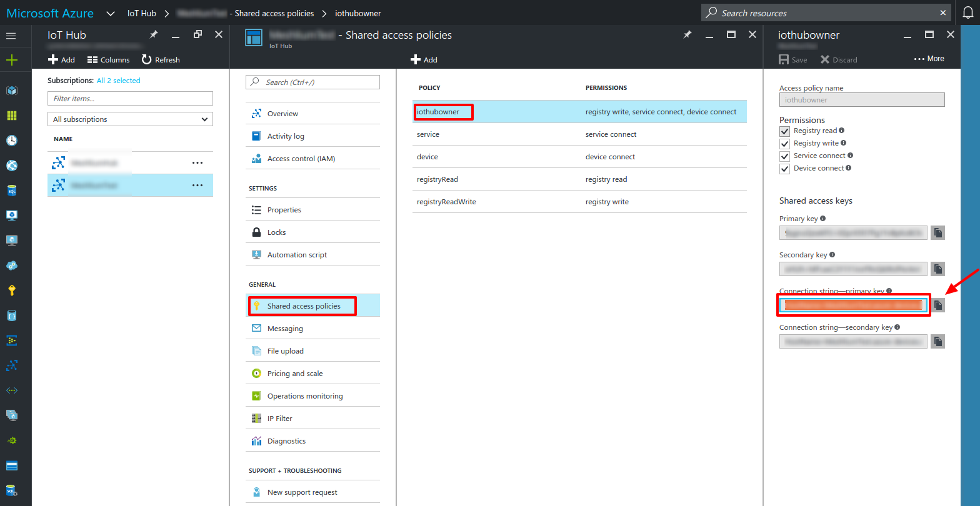
Task: Open IP Filter menu item
Action: coord(312,419)
